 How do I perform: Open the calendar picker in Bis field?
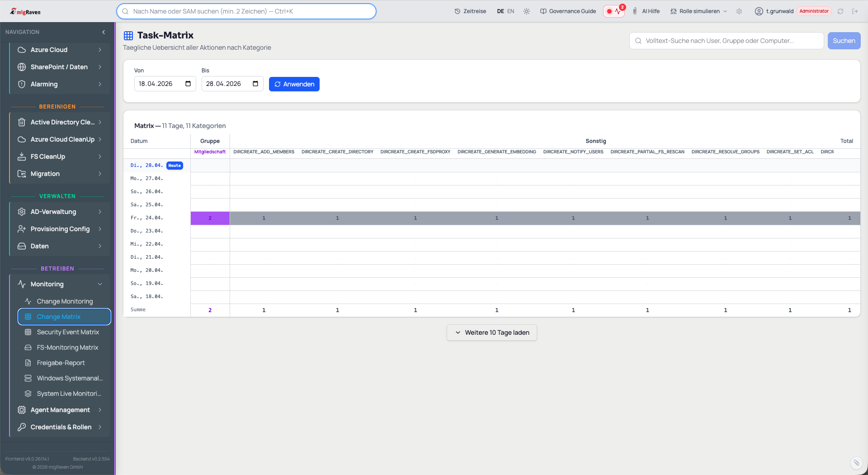point(255,84)
